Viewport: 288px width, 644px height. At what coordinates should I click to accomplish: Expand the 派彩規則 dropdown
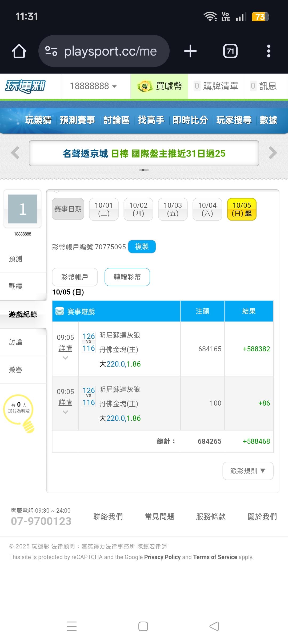click(248, 471)
